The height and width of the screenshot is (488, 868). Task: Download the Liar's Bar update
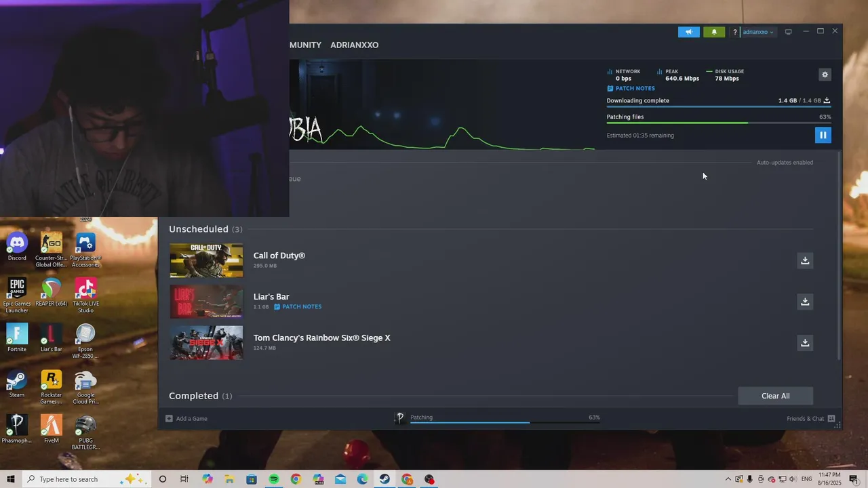[x=805, y=302]
